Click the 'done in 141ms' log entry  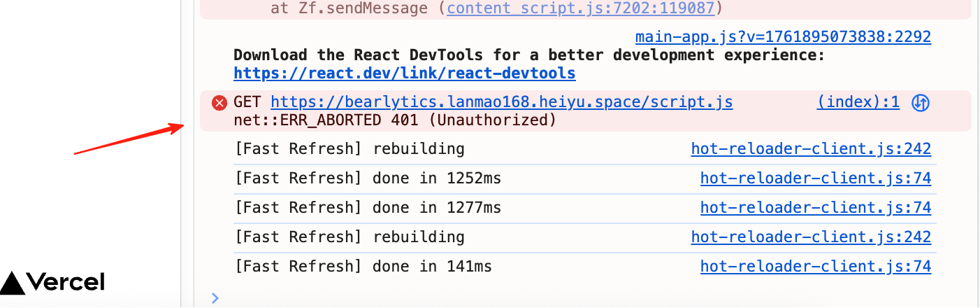(x=363, y=266)
